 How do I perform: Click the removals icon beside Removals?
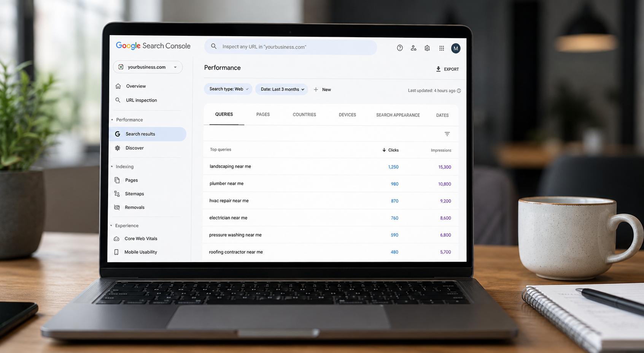coord(117,207)
